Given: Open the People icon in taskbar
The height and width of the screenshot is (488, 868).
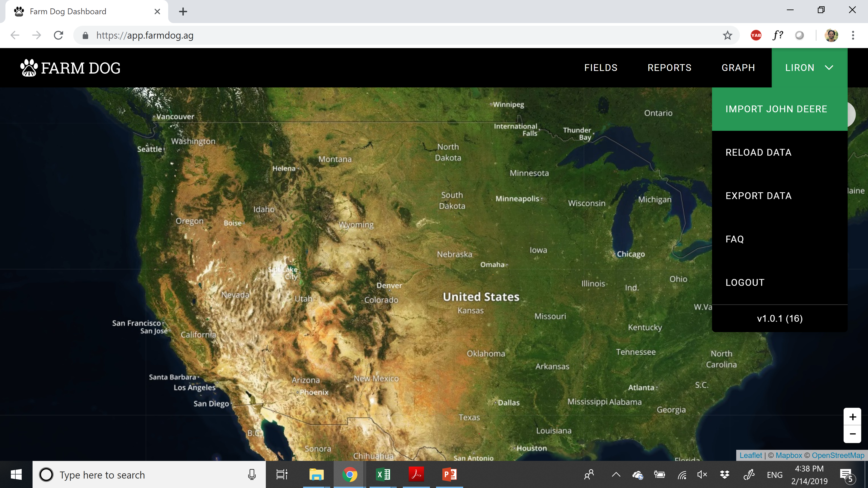Looking at the screenshot, I should coord(589,474).
